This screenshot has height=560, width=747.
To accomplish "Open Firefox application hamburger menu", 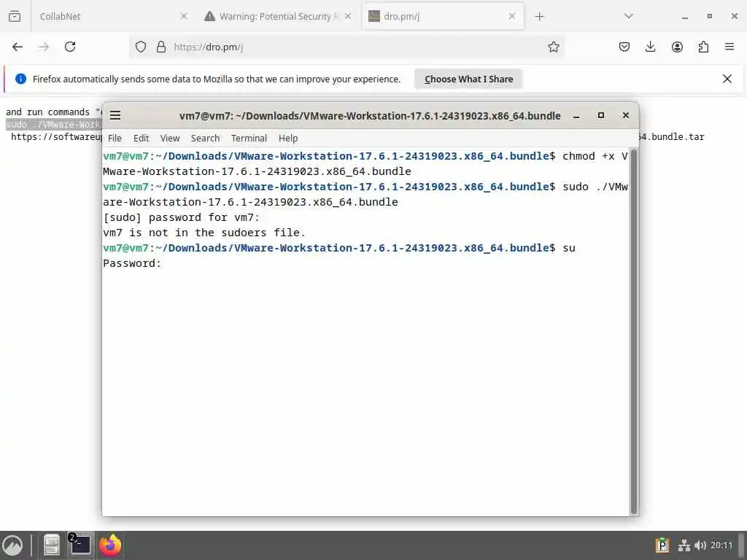I will click(729, 47).
